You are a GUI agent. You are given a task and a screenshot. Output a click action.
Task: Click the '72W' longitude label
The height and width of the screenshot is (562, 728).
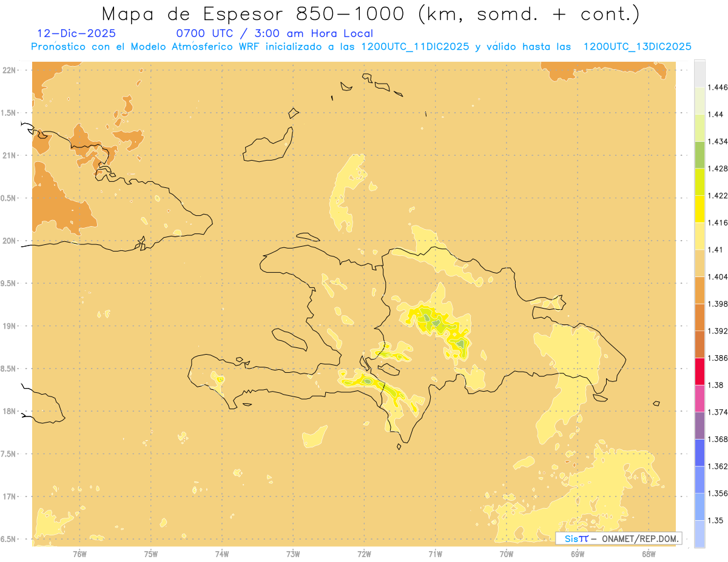tap(364, 554)
